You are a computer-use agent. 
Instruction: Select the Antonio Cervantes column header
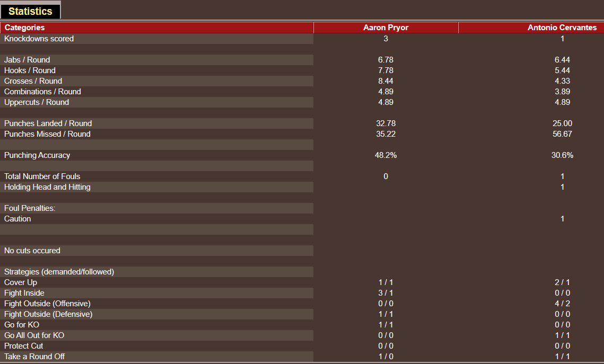tap(562, 27)
